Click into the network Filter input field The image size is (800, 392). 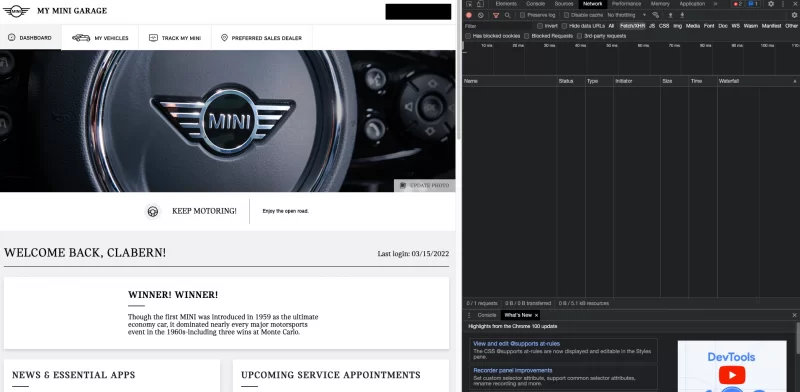coord(497,26)
